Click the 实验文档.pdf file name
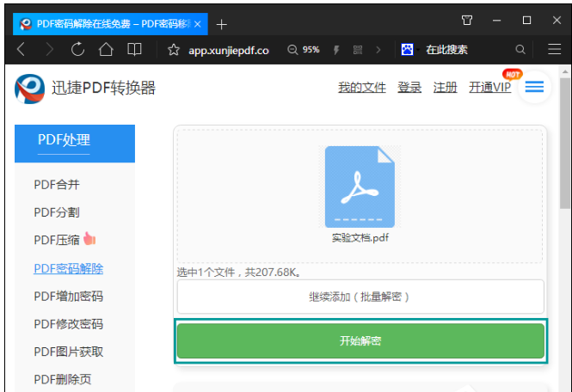Image resolution: width=572 pixels, height=392 pixels. point(360,238)
